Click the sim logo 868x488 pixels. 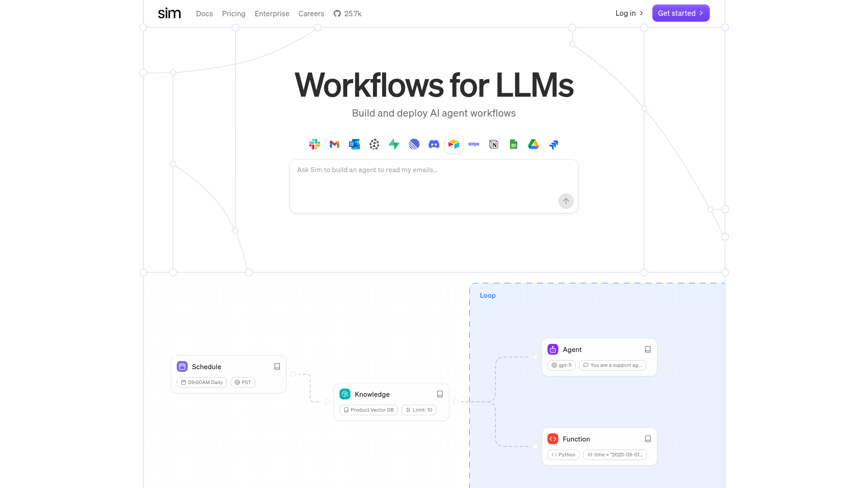click(170, 14)
